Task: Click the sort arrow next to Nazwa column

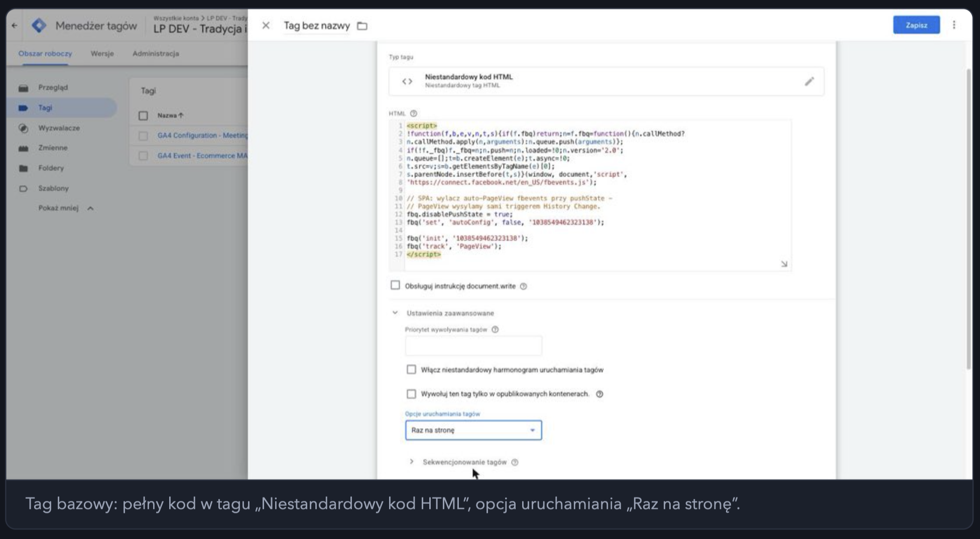Action: tap(181, 115)
